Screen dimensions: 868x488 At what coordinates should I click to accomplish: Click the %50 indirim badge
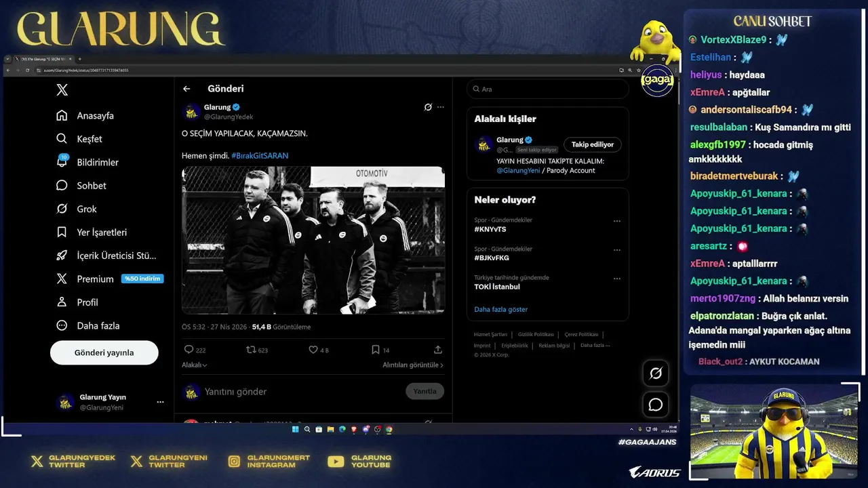coord(142,279)
